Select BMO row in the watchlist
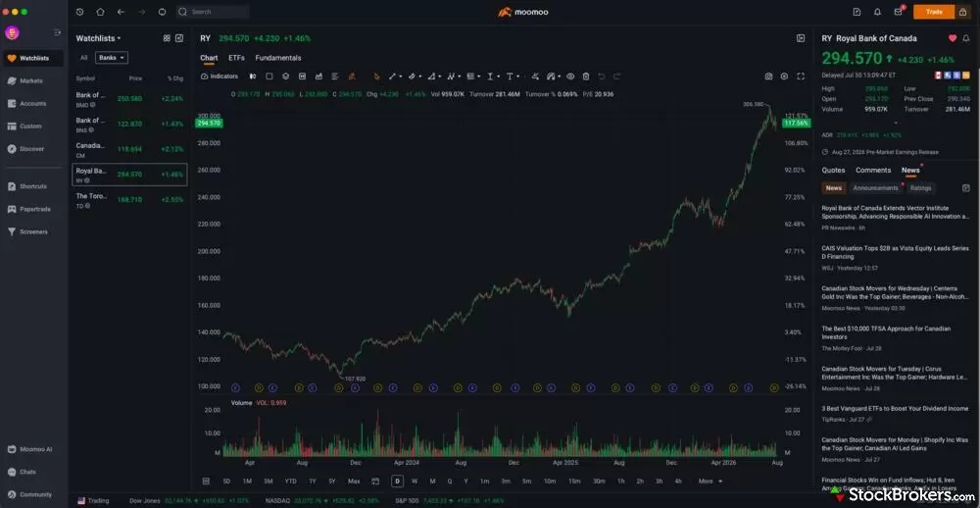The height and width of the screenshot is (508, 980). pyautogui.click(x=129, y=99)
